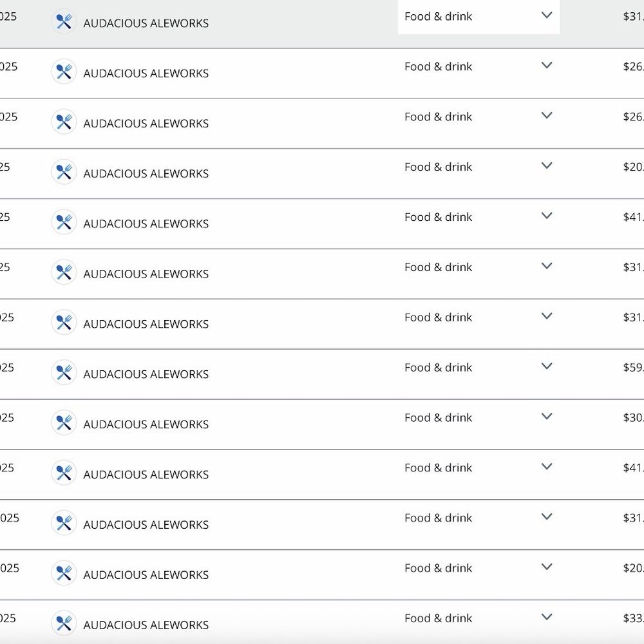Open the category dropdown on the $26 row directly above a $20 row

point(478,117)
